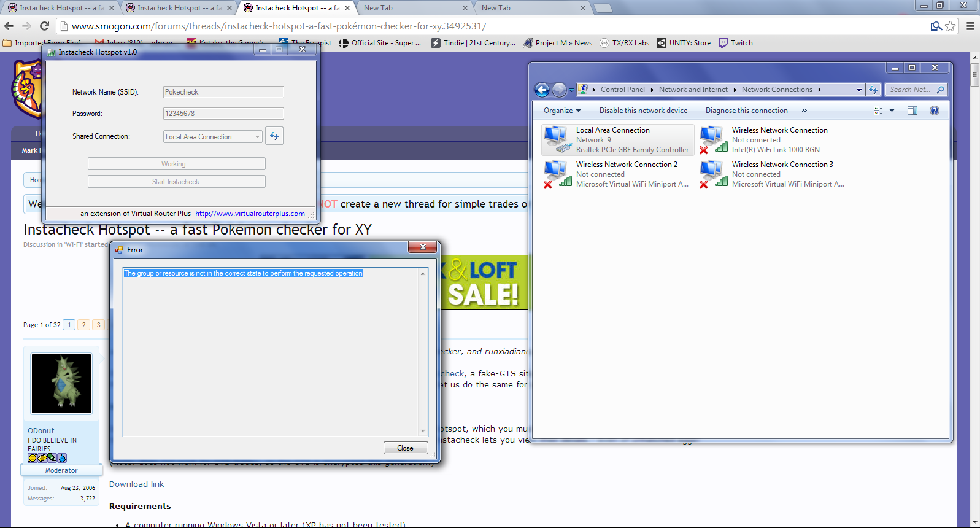The width and height of the screenshot is (980, 528).
Task: Open the UNITY: Store bookmark
Action: click(x=684, y=43)
